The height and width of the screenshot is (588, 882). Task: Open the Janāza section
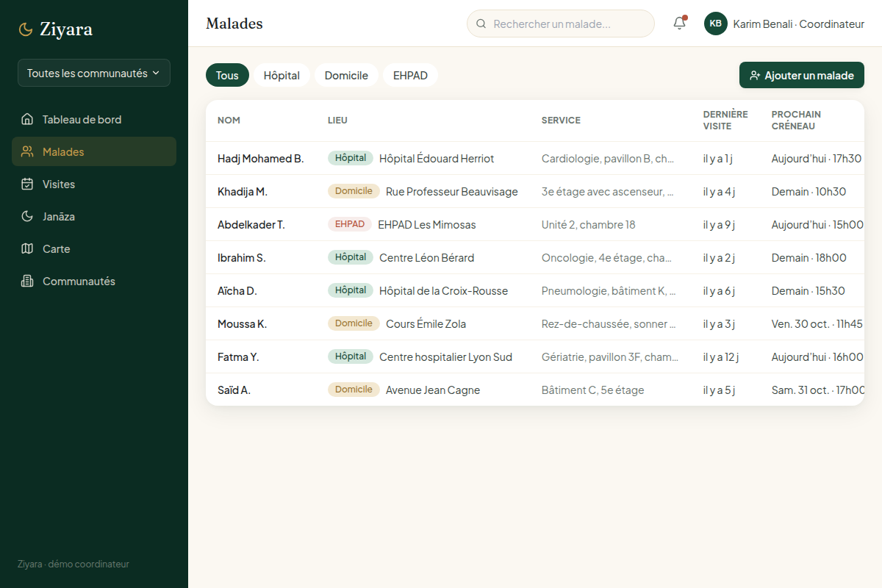click(x=94, y=216)
